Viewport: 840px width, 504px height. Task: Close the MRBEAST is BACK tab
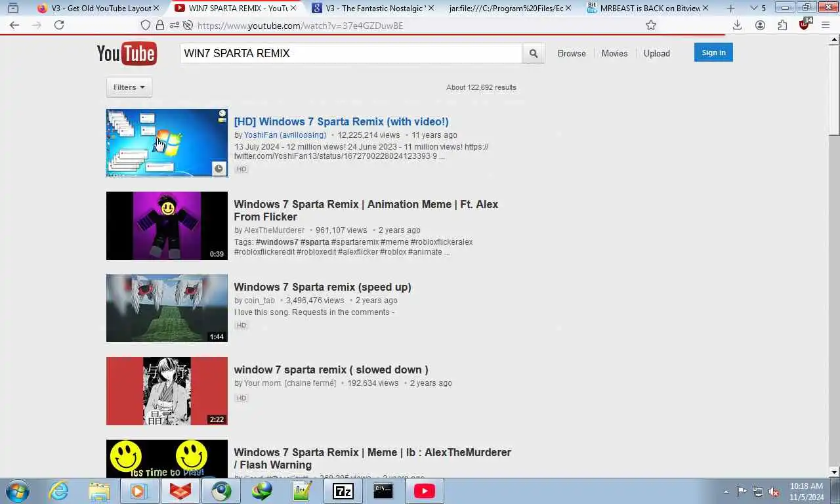pos(705,8)
